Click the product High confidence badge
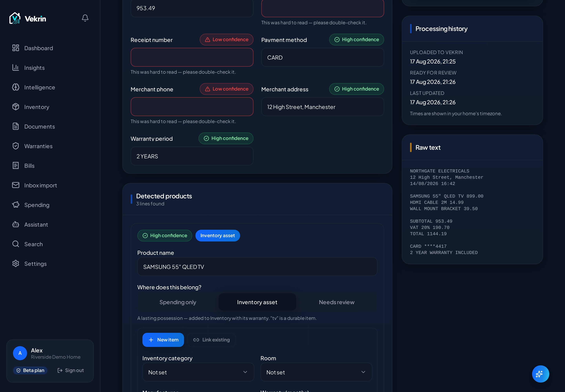Viewport: 565px width, 392px height. click(x=165, y=236)
